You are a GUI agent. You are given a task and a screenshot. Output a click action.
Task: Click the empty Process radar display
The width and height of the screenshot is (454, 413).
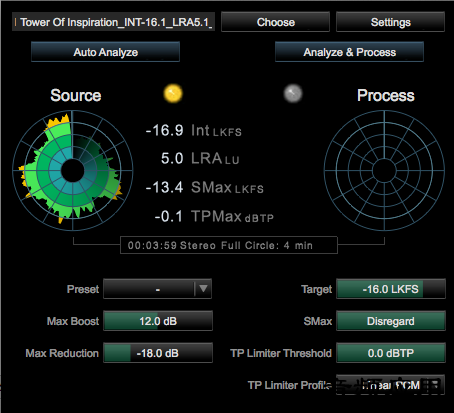pos(384,171)
